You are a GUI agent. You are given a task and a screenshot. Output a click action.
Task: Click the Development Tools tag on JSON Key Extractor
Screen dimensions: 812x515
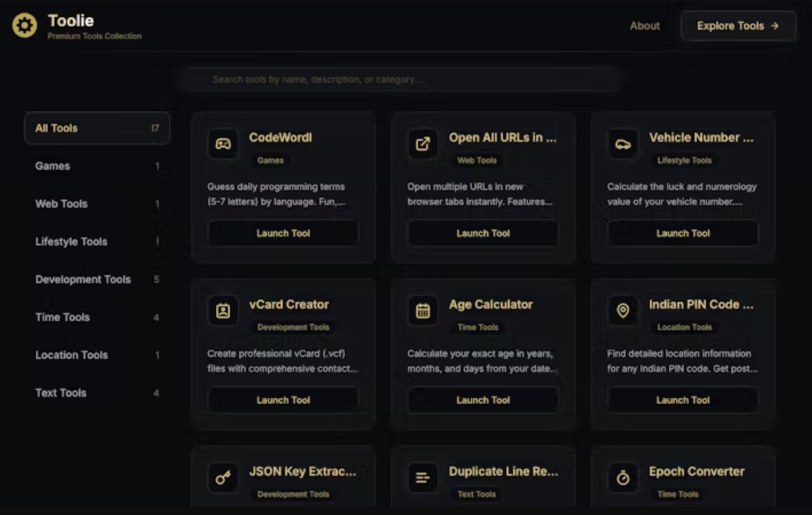(x=293, y=494)
